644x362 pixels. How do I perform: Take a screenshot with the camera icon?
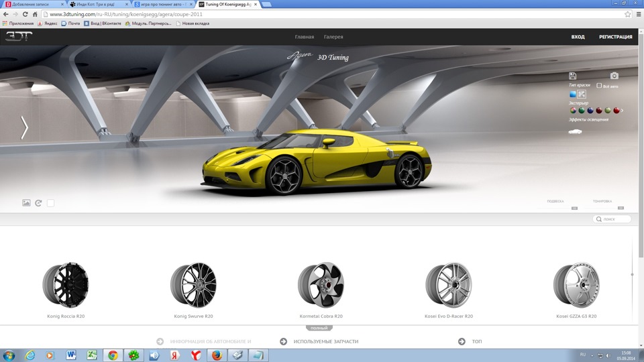[x=614, y=76]
